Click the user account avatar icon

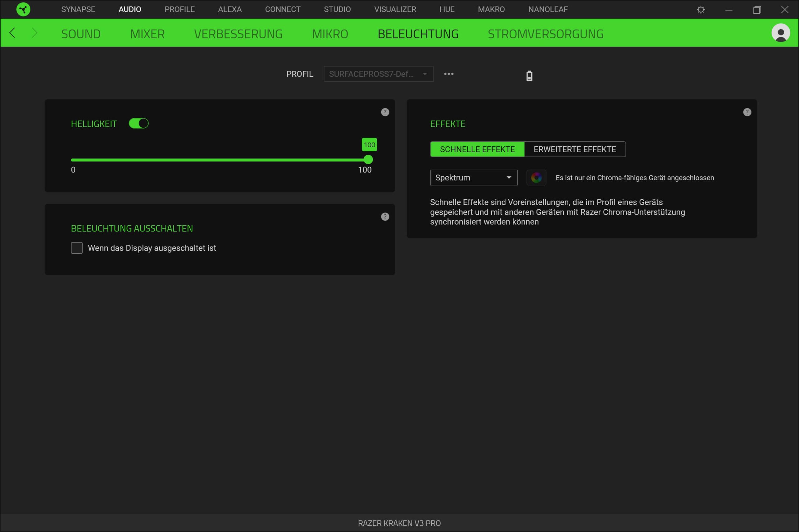tap(780, 33)
